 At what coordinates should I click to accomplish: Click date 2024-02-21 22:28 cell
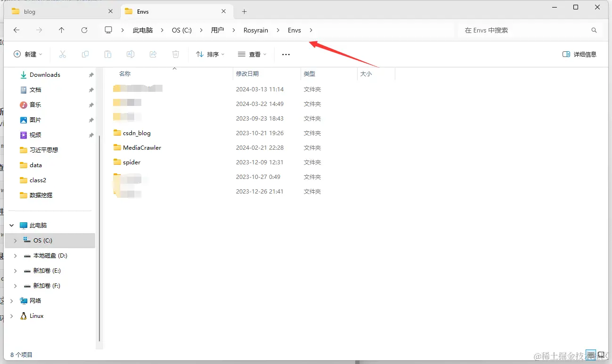click(x=260, y=147)
